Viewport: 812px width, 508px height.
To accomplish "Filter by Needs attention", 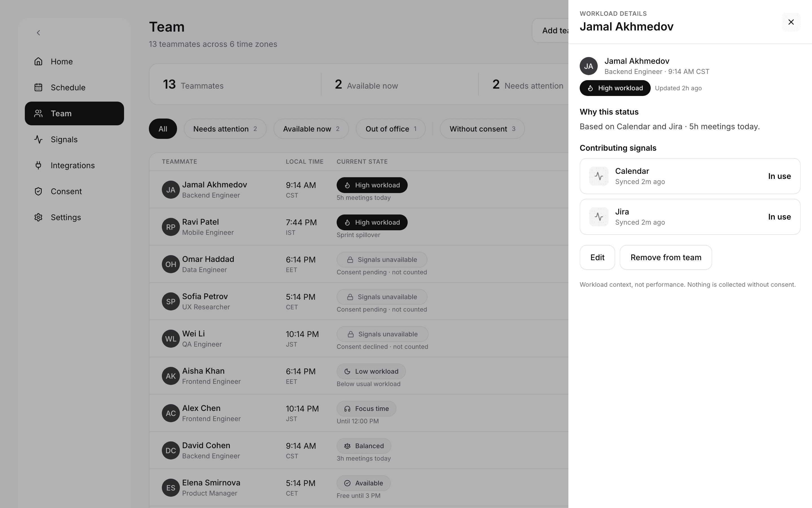I will tap(225, 129).
